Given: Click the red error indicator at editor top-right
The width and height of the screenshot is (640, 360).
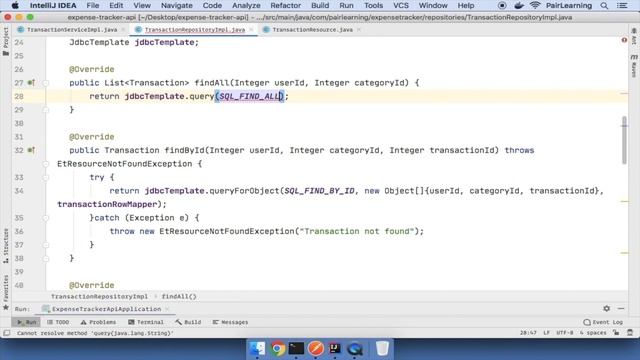Looking at the screenshot, I should pyautogui.click(x=624, y=40).
